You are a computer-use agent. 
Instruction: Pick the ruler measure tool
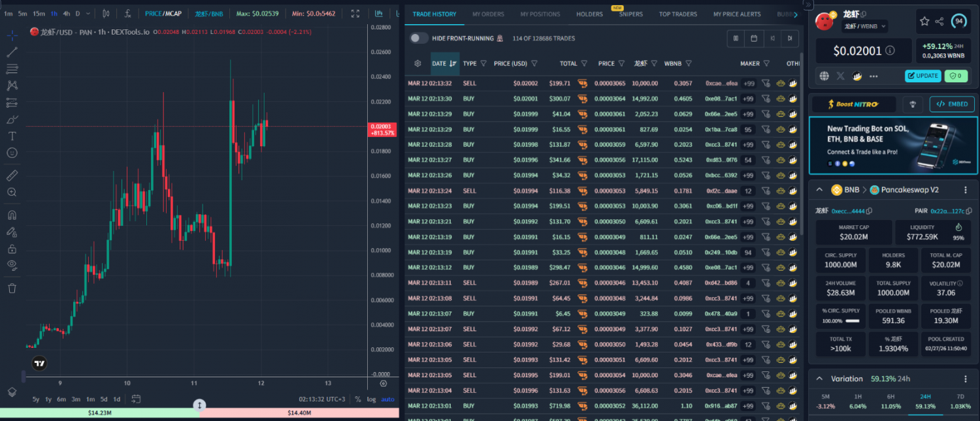point(12,176)
